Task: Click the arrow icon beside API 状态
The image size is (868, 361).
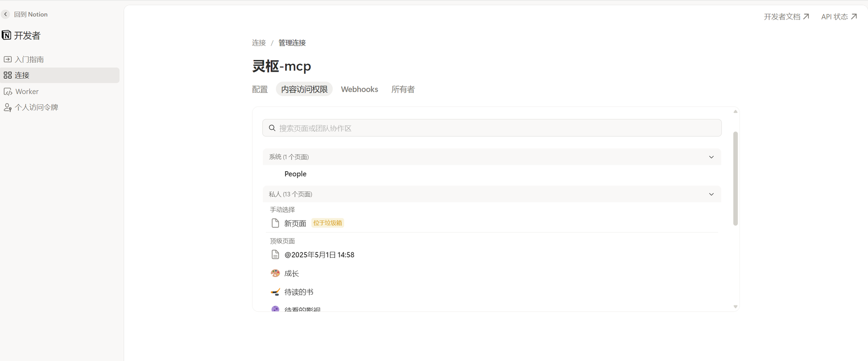Action: click(854, 17)
